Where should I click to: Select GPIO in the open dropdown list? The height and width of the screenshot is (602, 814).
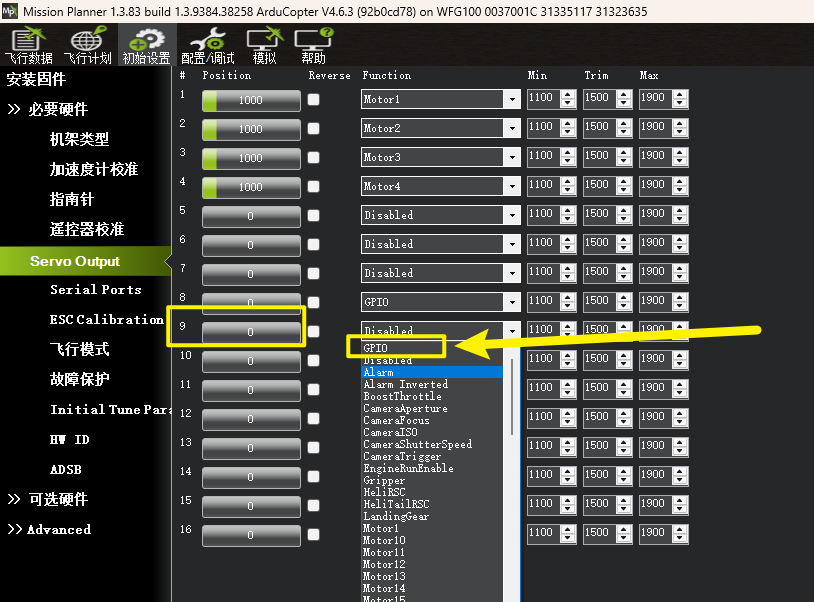pyautogui.click(x=395, y=348)
